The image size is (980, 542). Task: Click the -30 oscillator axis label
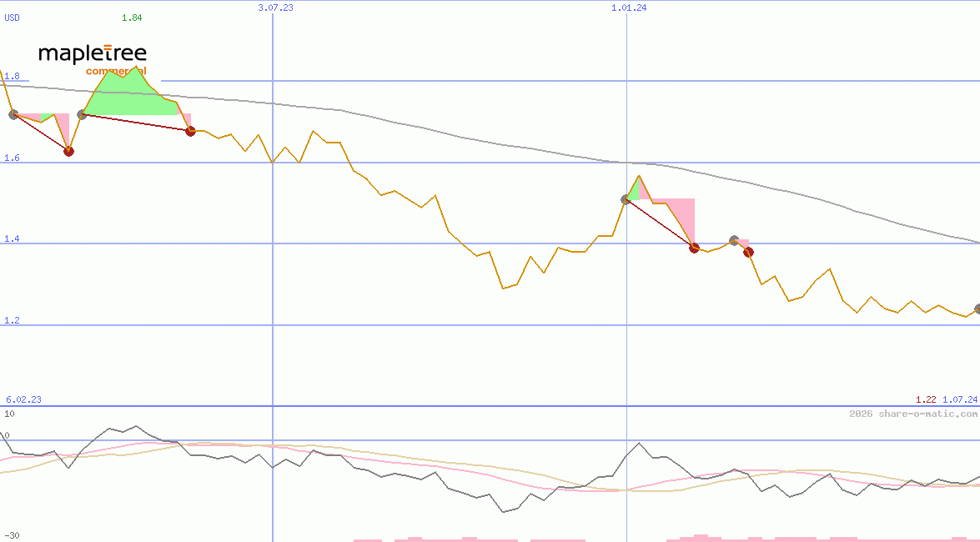[x=12, y=535]
